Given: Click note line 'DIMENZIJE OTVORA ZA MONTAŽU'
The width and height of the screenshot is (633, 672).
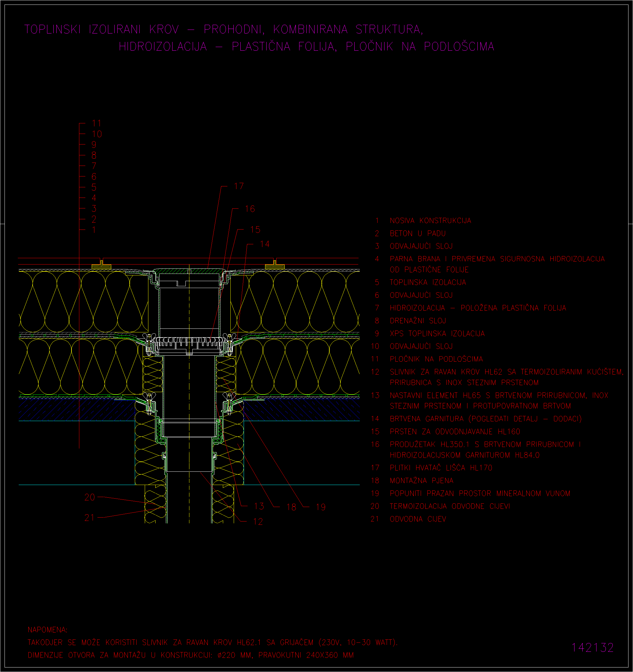Looking at the screenshot, I should pos(87,655).
